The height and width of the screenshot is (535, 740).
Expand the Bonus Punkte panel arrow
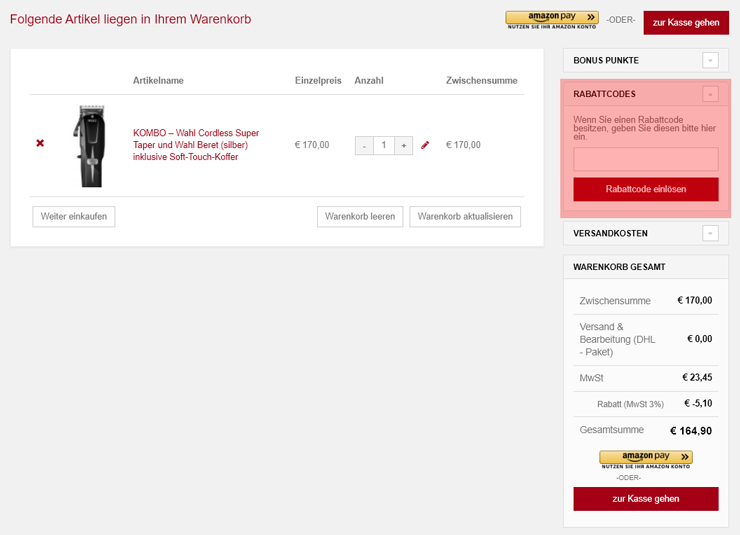pos(710,60)
